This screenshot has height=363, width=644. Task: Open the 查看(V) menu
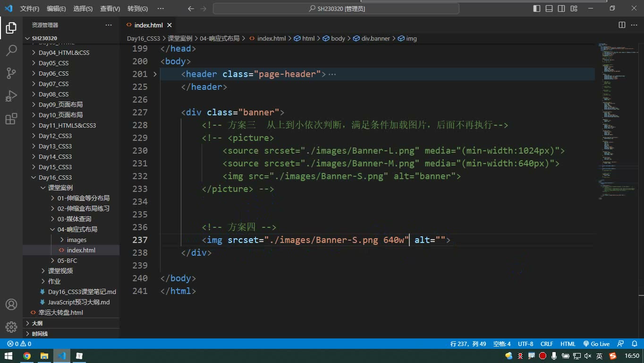(110, 9)
